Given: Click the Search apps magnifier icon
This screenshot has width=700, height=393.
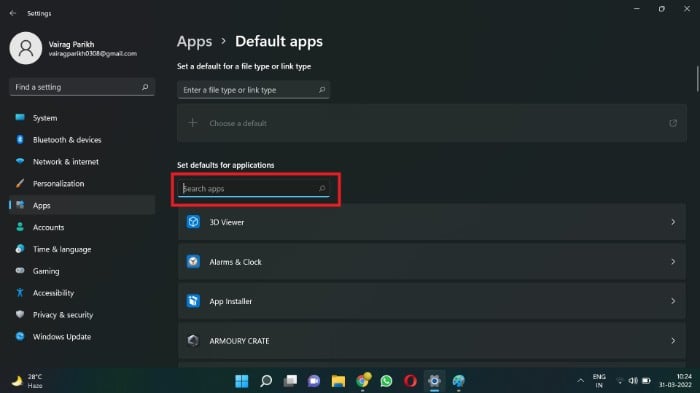Looking at the screenshot, I should tap(322, 188).
